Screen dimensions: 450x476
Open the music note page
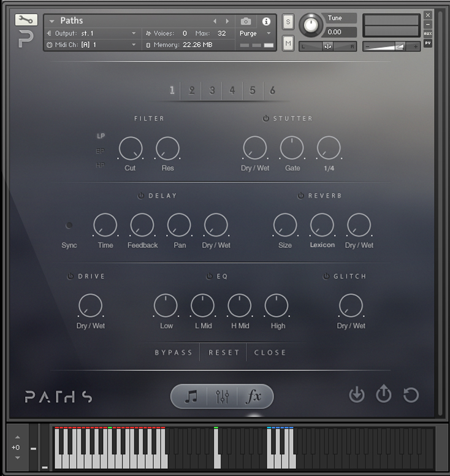[191, 397]
